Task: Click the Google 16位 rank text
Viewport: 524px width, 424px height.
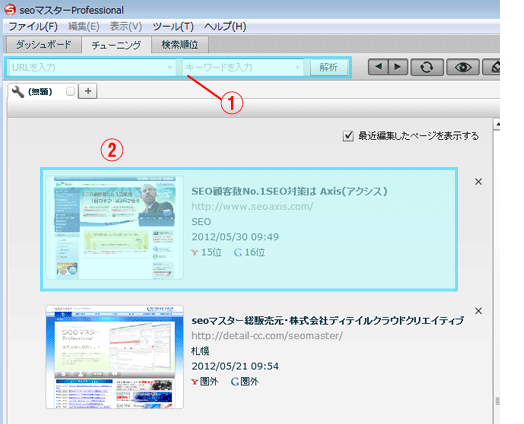Action: [x=250, y=252]
